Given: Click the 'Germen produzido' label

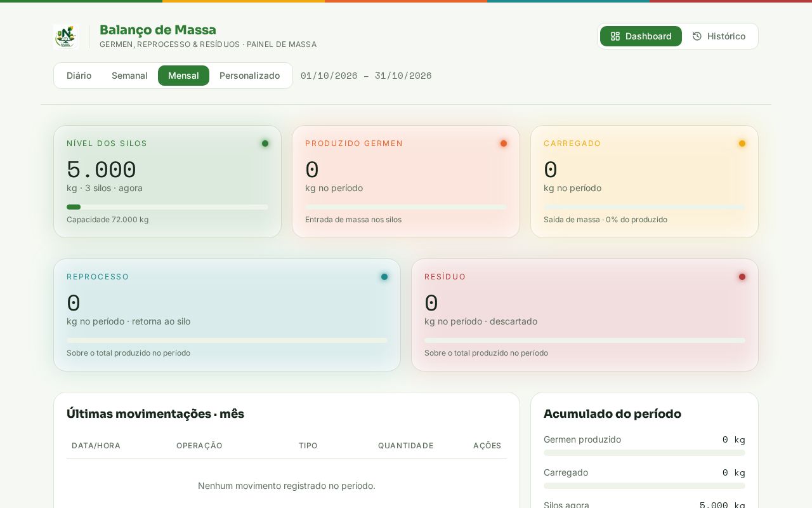Looking at the screenshot, I should coord(582,439).
